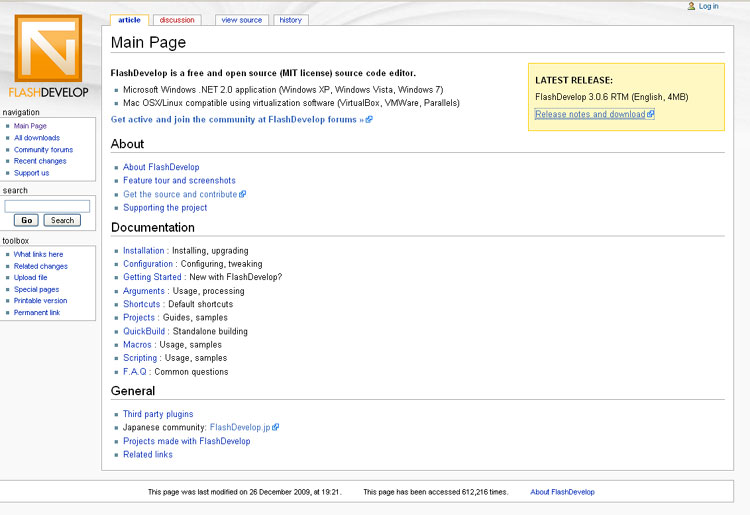Open the Support us link
The width and height of the screenshot is (750, 515).
point(31,173)
